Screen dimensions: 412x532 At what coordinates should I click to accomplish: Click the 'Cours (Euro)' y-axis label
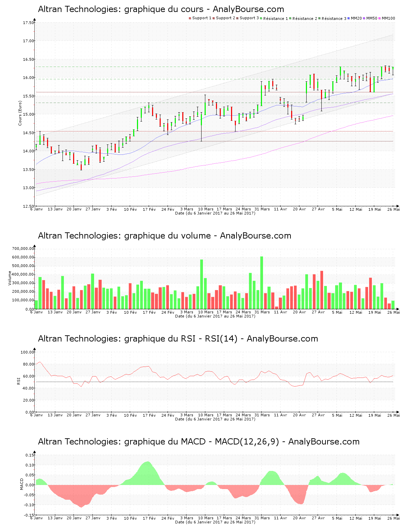pos(20,113)
